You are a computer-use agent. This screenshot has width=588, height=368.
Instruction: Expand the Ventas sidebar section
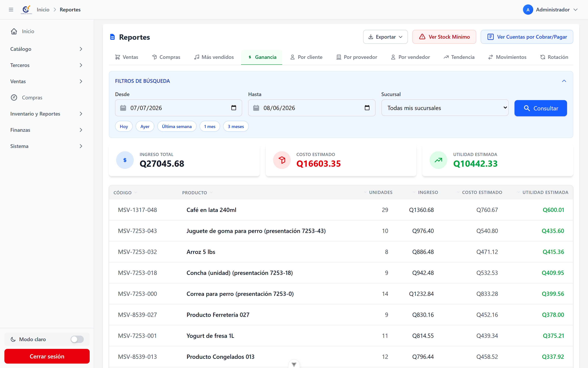pyautogui.click(x=47, y=81)
